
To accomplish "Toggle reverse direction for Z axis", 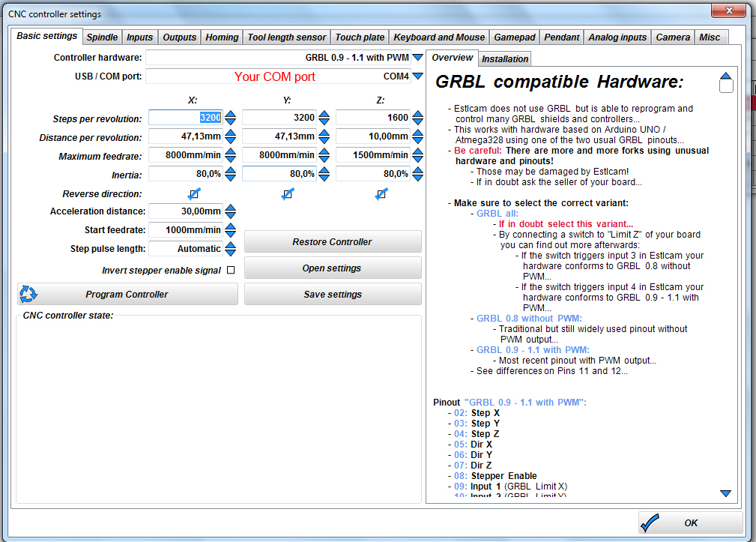I will point(381,194).
